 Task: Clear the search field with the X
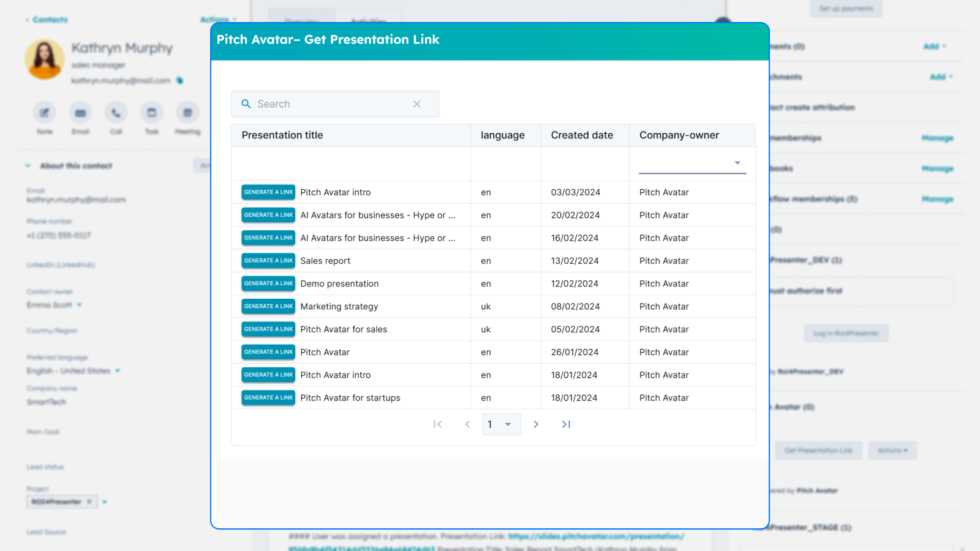[418, 104]
